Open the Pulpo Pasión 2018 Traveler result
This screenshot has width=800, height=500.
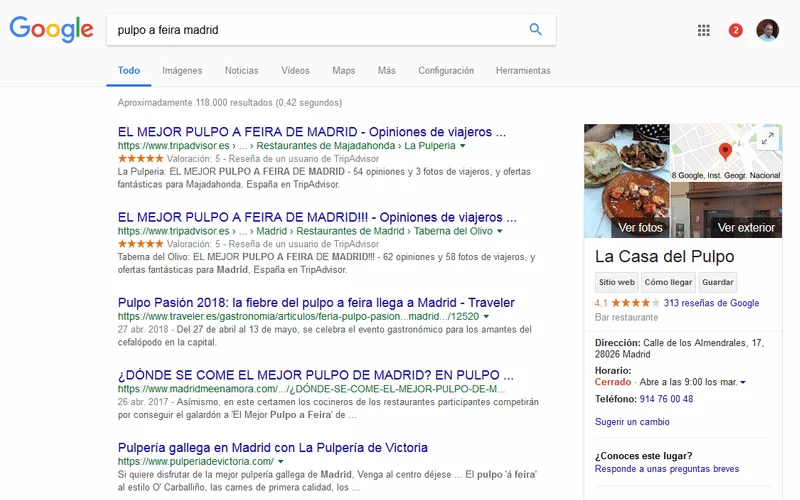[x=316, y=302]
